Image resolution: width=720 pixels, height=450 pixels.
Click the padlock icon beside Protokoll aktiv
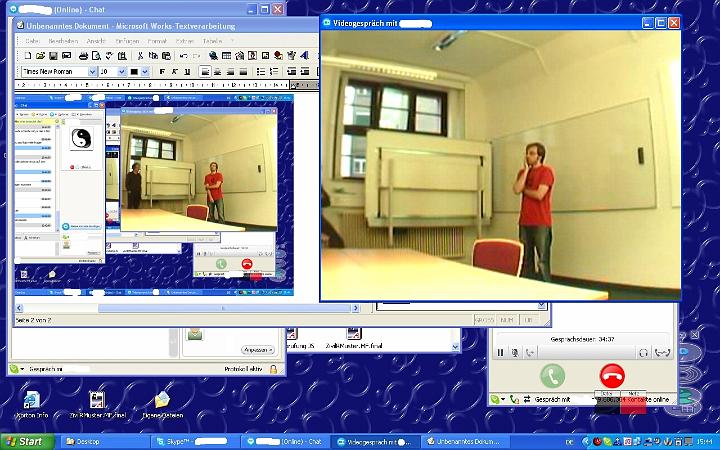(x=273, y=369)
